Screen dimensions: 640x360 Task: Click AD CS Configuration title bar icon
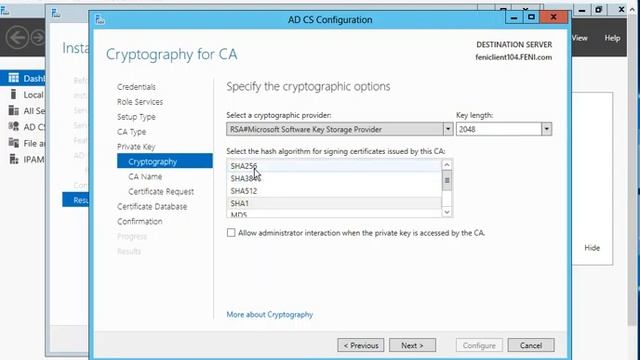pyautogui.click(x=100, y=19)
